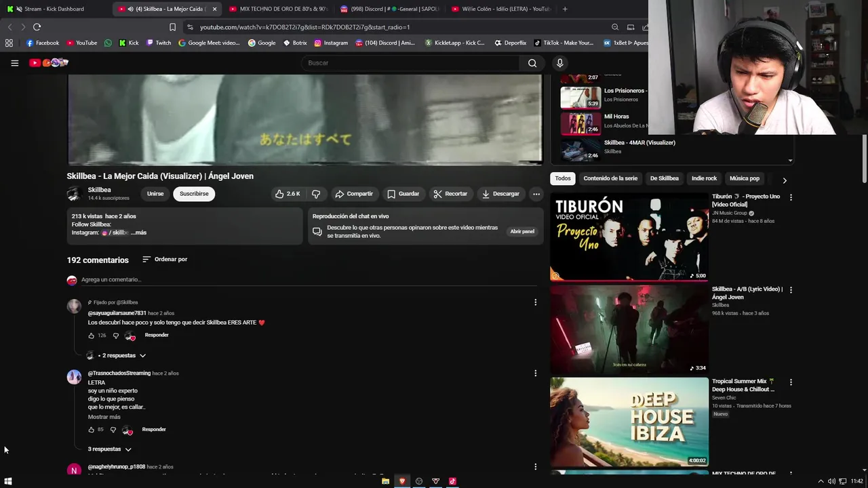This screenshot has height=488, width=868.
Task: Share the video using Compartir
Action: pyautogui.click(x=353, y=194)
